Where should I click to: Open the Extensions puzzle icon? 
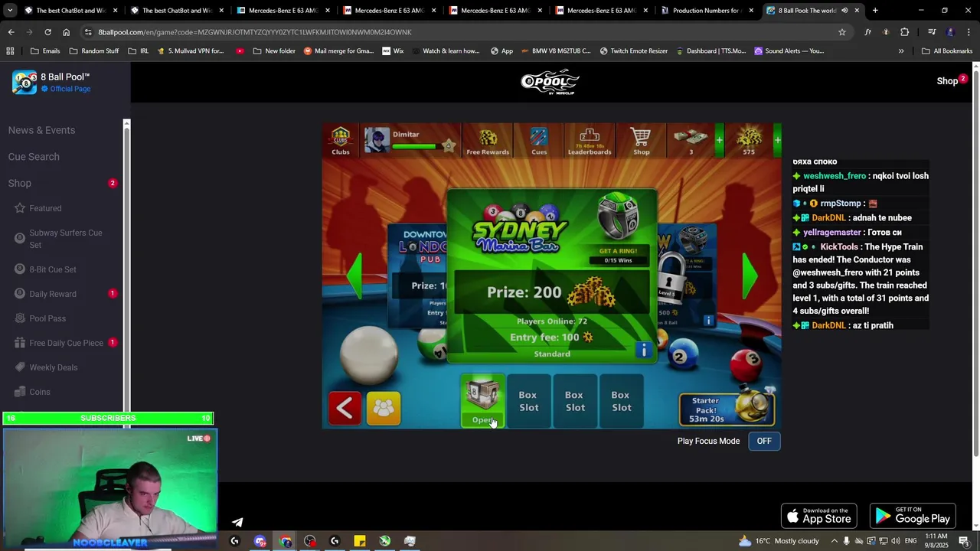[x=904, y=32]
